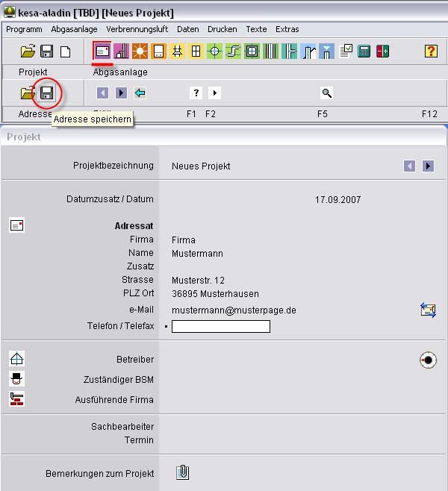This screenshot has height=491, width=448.
Task: Click the green left arrow in toolbar
Action: (140, 93)
